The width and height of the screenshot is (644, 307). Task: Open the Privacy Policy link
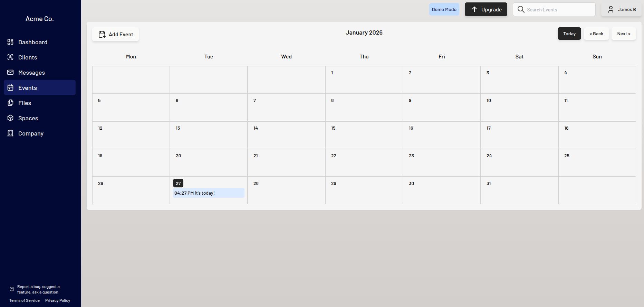click(58, 300)
